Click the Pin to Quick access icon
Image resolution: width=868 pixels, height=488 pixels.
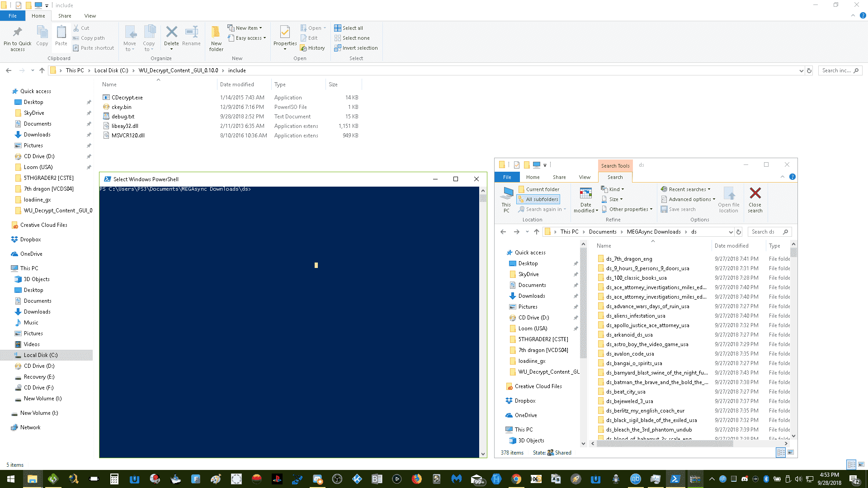tap(18, 33)
